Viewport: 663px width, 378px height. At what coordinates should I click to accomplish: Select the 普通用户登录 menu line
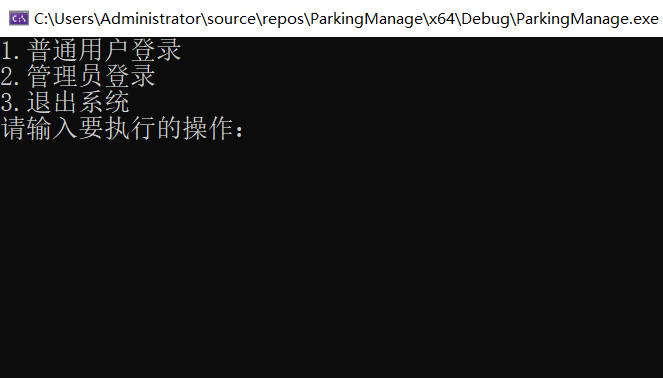91,50
